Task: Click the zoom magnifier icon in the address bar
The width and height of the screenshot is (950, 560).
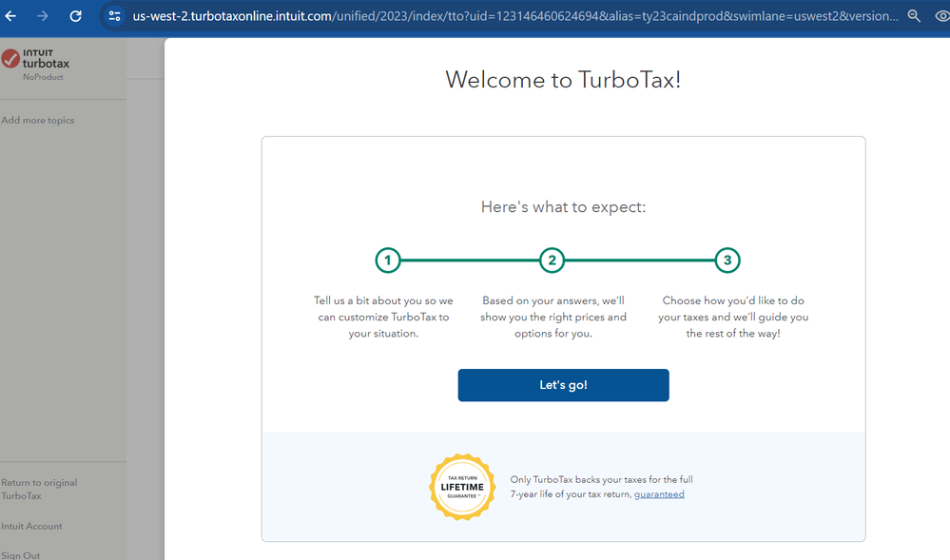Action: (x=914, y=16)
